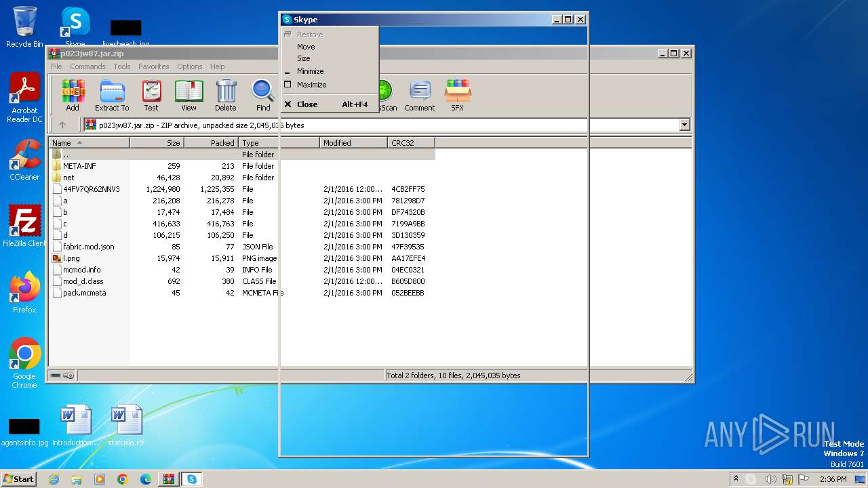Show hidden tray icons arrow
Viewport: 868px width, 488px height.
[736, 479]
